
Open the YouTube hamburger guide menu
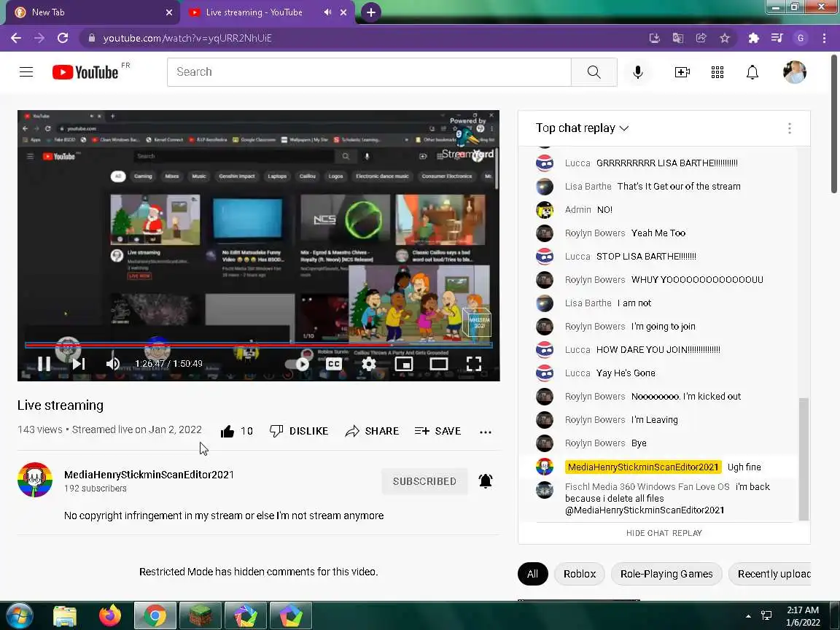pyautogui.click(x=26, y=71)
